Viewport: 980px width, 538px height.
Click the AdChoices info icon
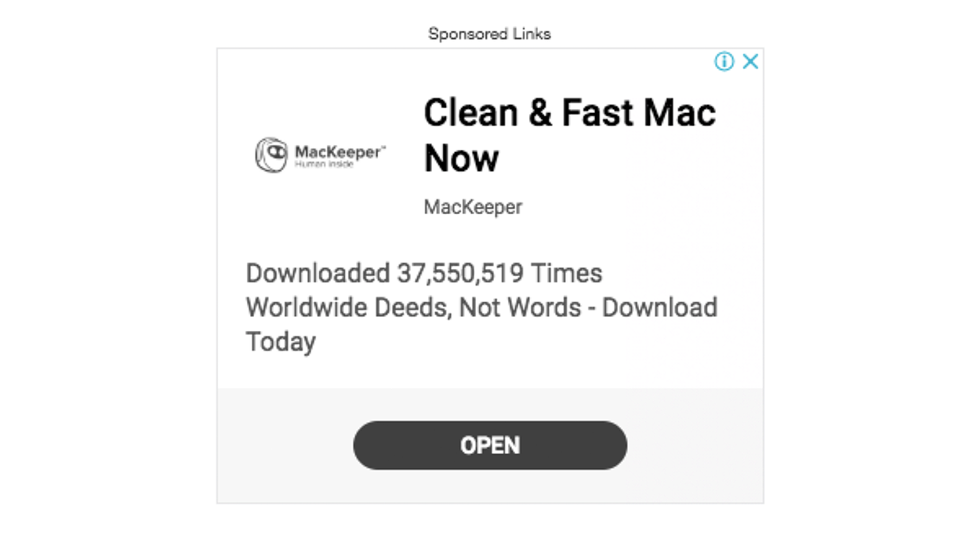point(724,61)
